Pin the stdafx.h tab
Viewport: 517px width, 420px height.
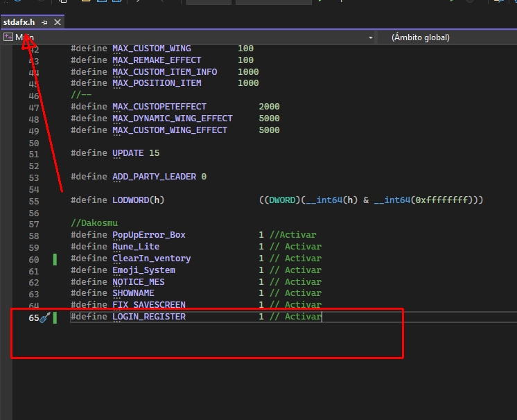click(x=44, y=22)
